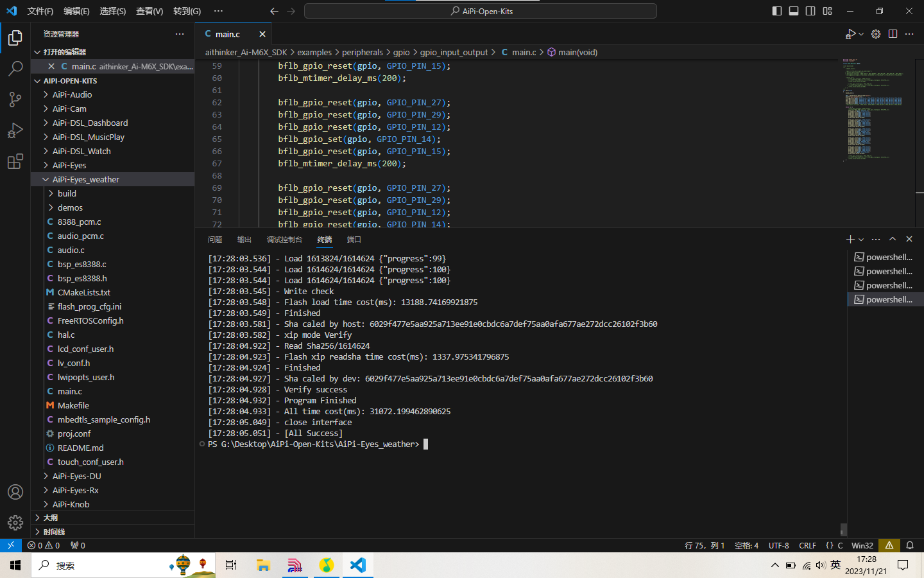Switch to the 问题 panel tab

(x=215, y=240)
